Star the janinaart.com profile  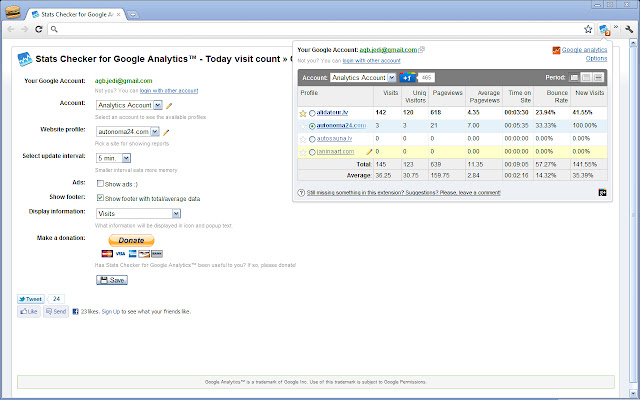303,152
